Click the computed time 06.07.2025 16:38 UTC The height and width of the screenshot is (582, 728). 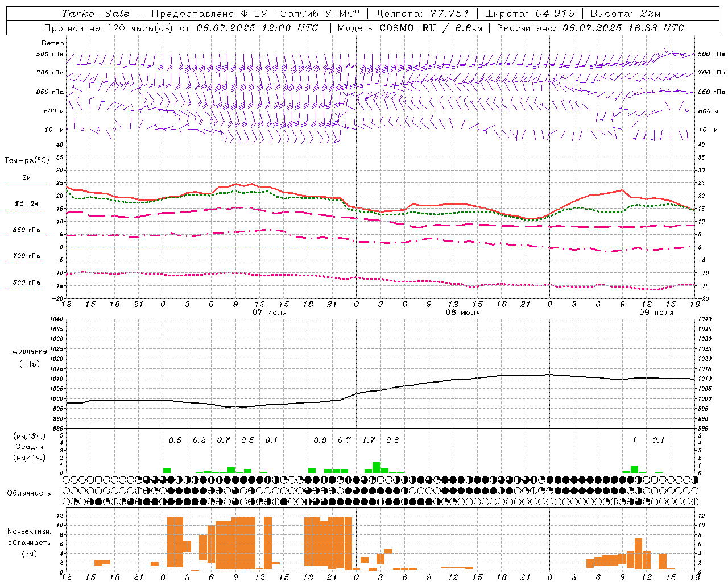623,28
